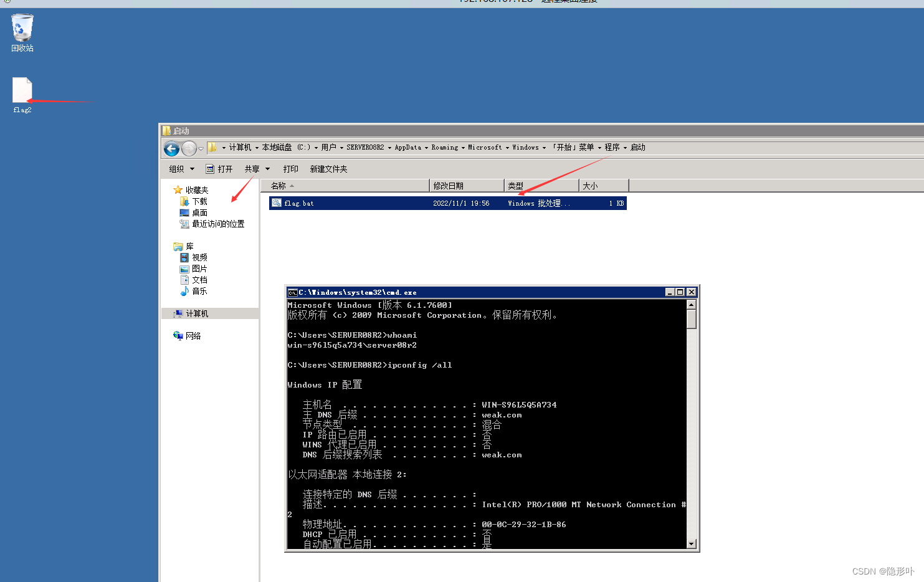This screenshot has width=924, height=582.
Task: Click the flag.bat batch file icon
Action: 277,203
